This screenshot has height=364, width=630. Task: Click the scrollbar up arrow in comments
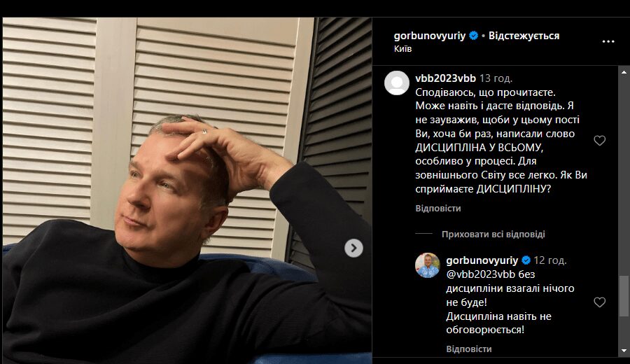pos(624,72)
